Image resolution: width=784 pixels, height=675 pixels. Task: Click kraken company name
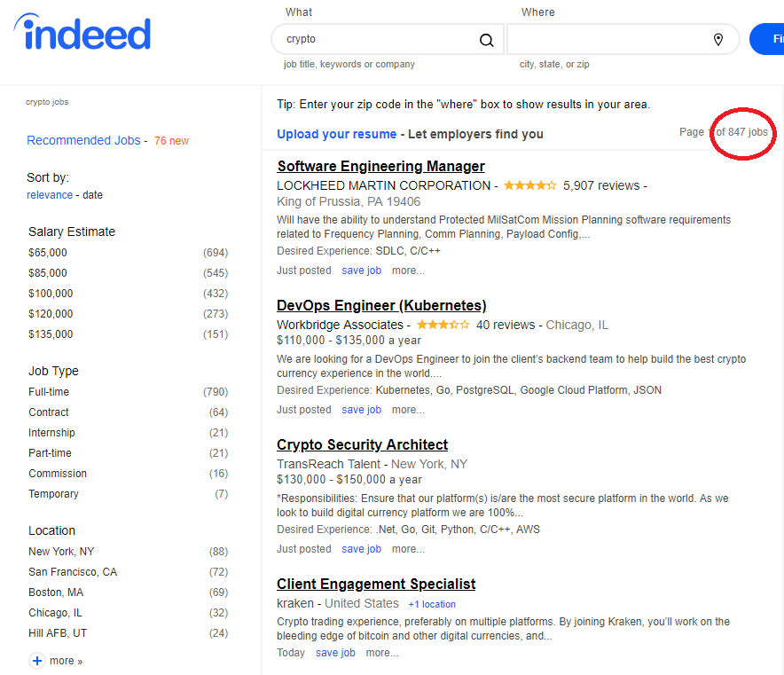[x=295, y=603]
